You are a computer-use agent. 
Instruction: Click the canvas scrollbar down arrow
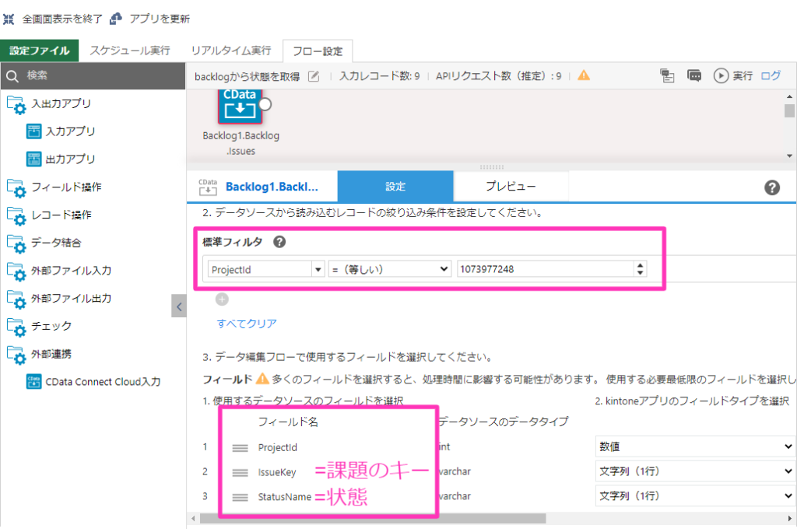(x=789, y=156)
